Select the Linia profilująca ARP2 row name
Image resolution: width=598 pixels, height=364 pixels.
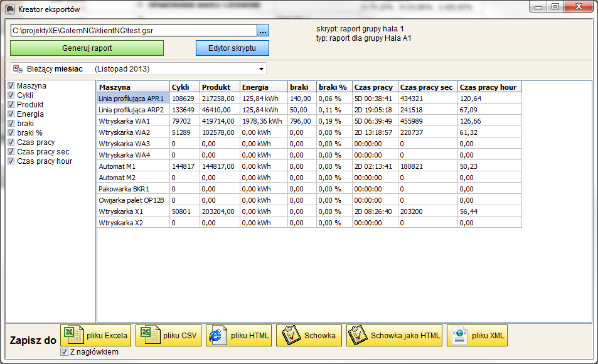tap(133, 110)
